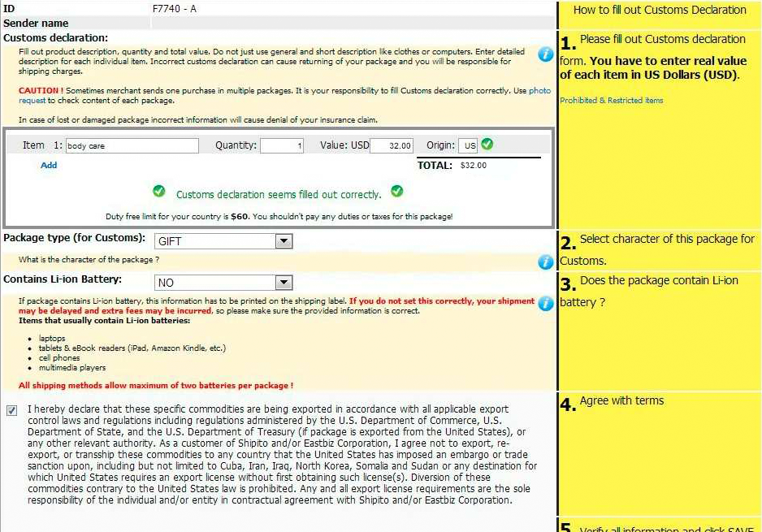Click the ID value F7740 - A

pos(174,9)
